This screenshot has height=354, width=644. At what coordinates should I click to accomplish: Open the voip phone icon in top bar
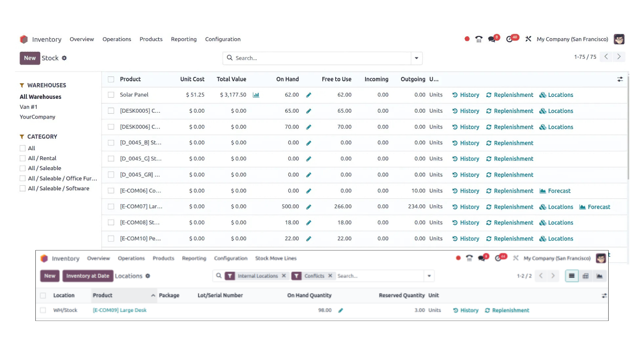pos(479,39)
